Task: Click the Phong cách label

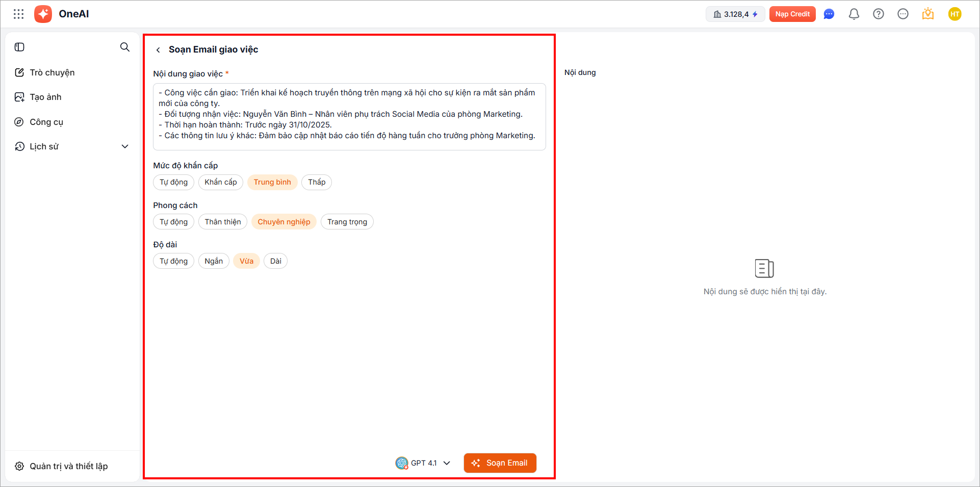Action: pos(175,206)
